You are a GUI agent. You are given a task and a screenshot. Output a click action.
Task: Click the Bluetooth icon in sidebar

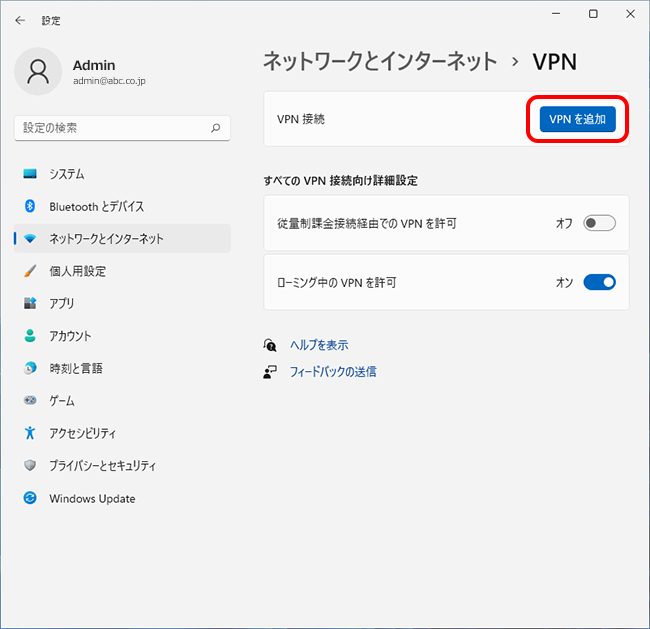click(x=30, y=206)
